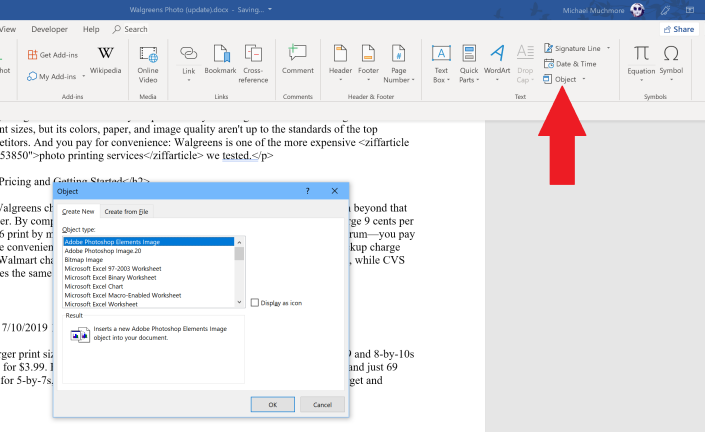The height and width of the screenshot is (432, 705).
Task: Expand the WordArt dropdown arrow
Action: [497, 80]
